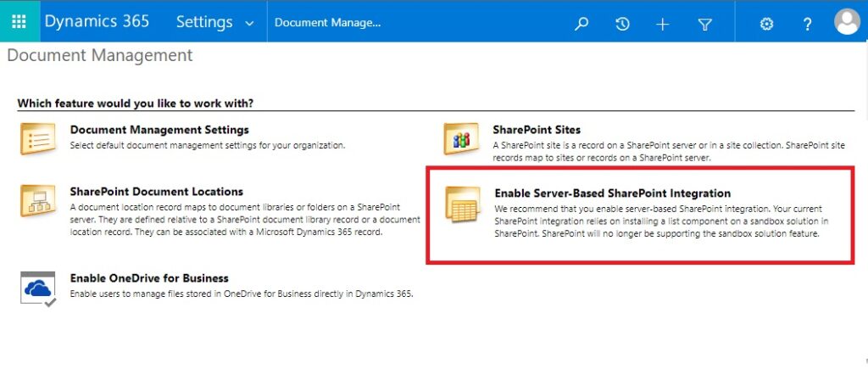This screenshot has width=868, height=386.
Task: Click 'We recommend that you enable' description
Action: click(x=661, y=221)
